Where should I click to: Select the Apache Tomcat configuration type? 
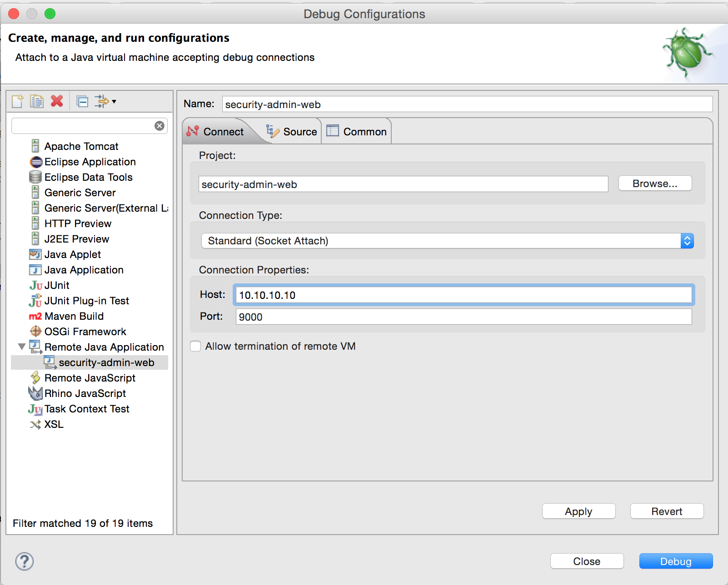tap(81, 146)
